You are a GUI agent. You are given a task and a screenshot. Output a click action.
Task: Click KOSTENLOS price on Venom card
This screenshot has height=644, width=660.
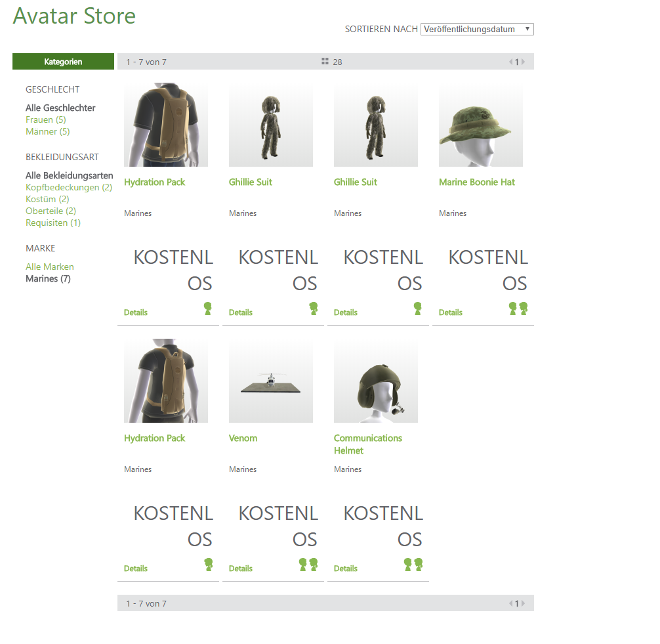click(x=278, y=526)
